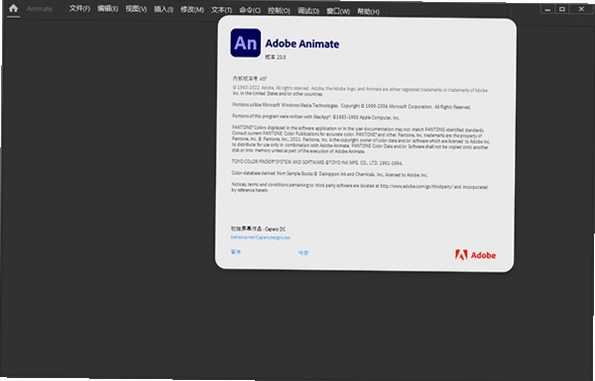595x381 pixels.
Task: Click the version 23.0 text
Action: (275, 57)
